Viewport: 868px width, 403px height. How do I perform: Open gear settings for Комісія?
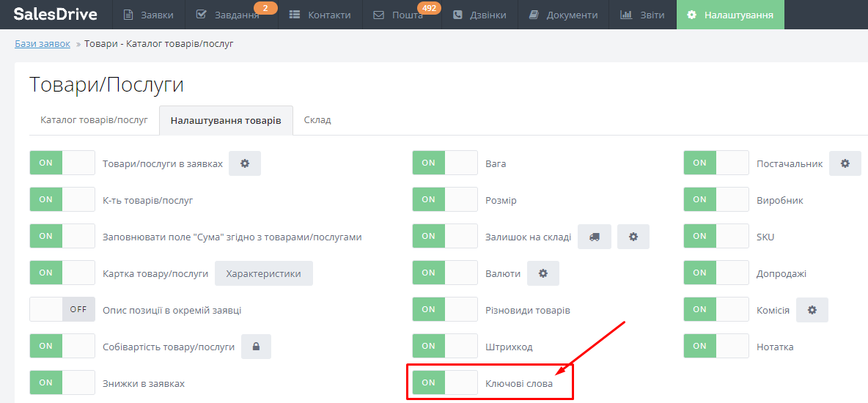tap(812, 310)
